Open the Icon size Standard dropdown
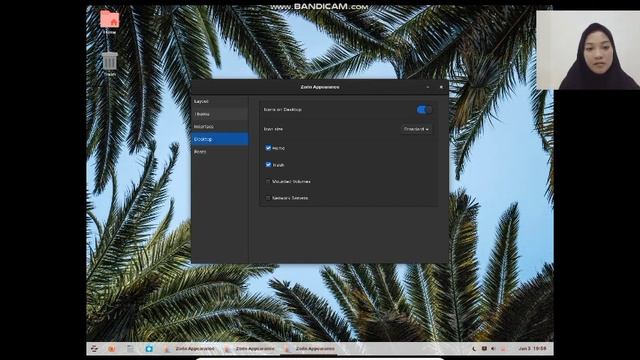Screen dimensions: 640x360 [x=416, y=129]
